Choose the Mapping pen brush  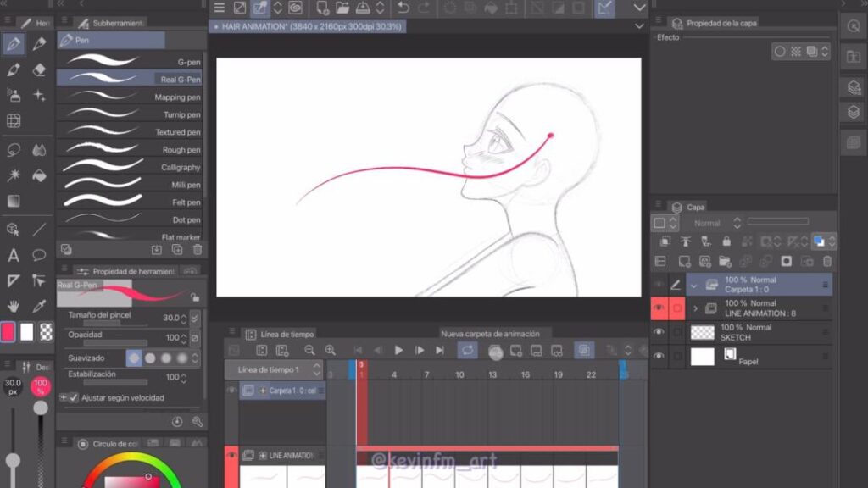[130, 97]
